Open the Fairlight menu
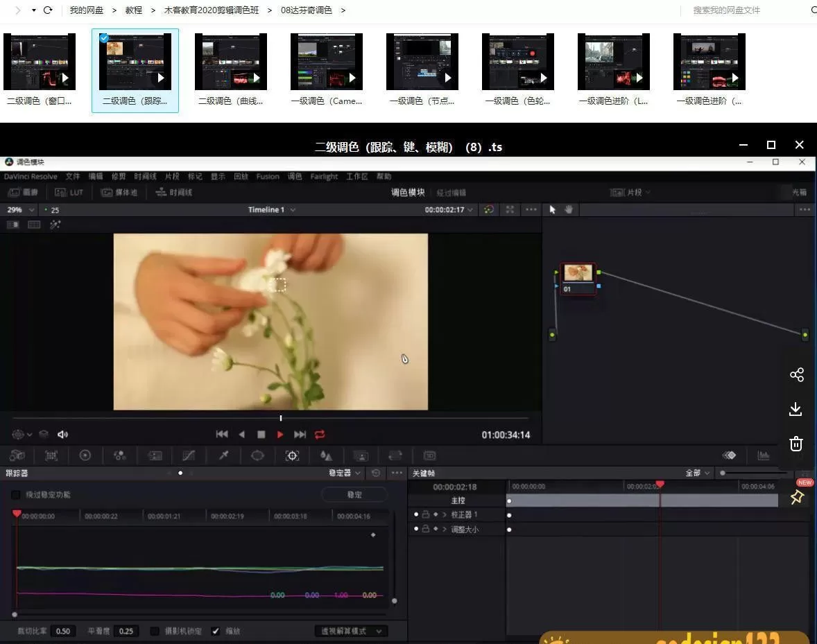This screenshot has width=817, height=644. point(324,177)
